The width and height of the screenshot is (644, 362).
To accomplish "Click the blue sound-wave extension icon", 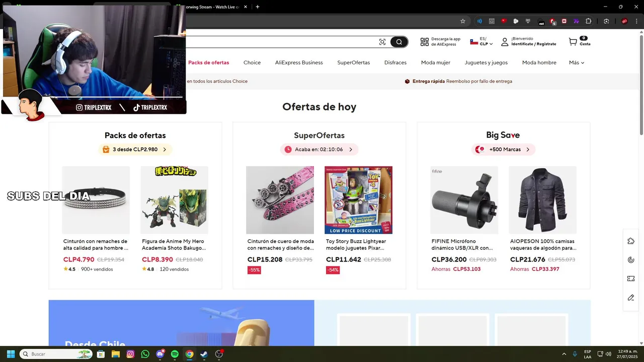I will click(479, 21).
